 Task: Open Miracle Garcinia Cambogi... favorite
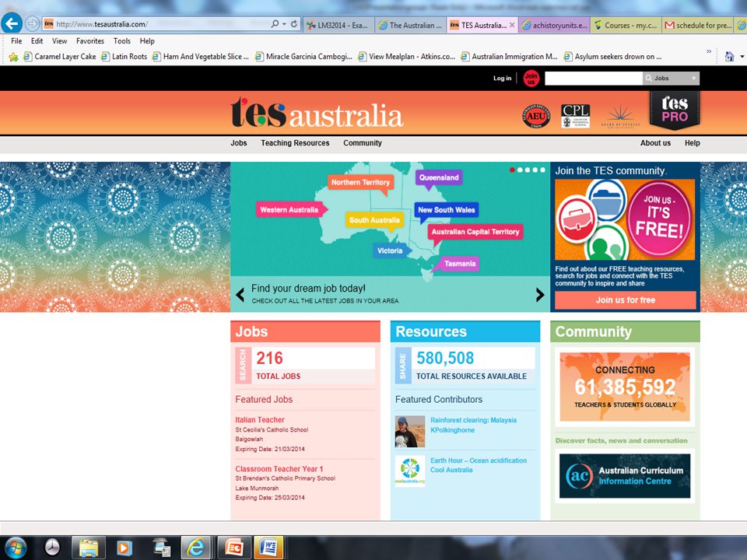tap(303, 57)
